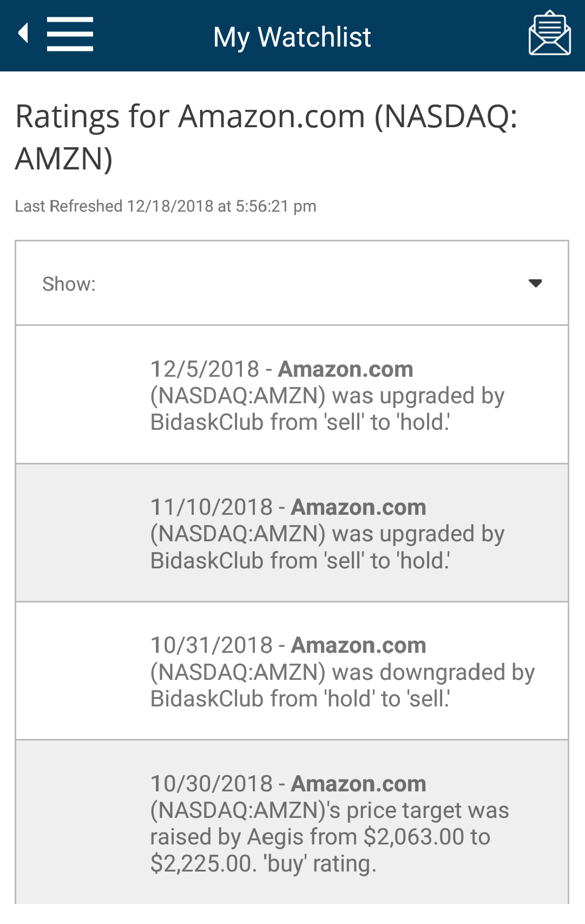Click the Ratings for Amazon.com heading
The height and width of the screenshot is (924, 585).
tap(266, 137)
